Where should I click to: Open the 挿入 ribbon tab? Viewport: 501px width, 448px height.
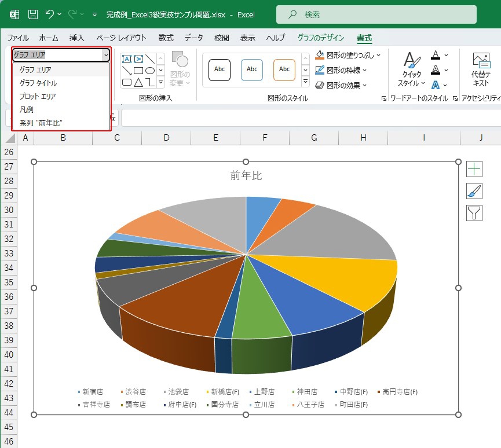pyautogui.click(x=76, y=38)
